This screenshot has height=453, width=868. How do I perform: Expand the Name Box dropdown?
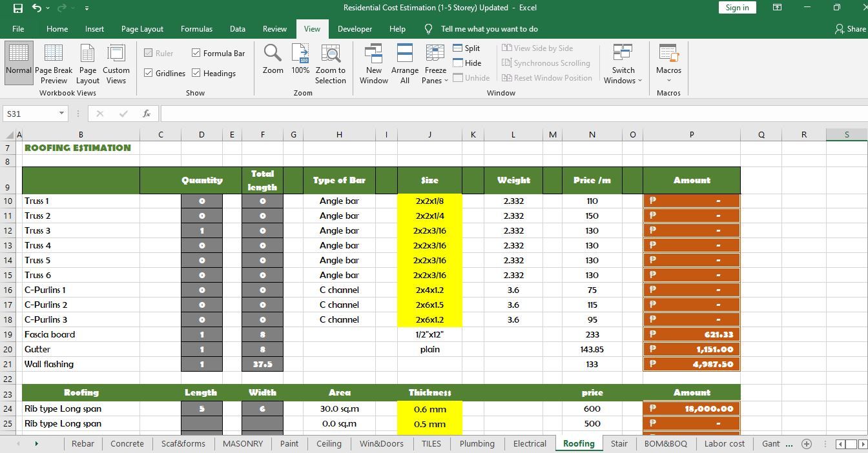click(x=61, y=114)
